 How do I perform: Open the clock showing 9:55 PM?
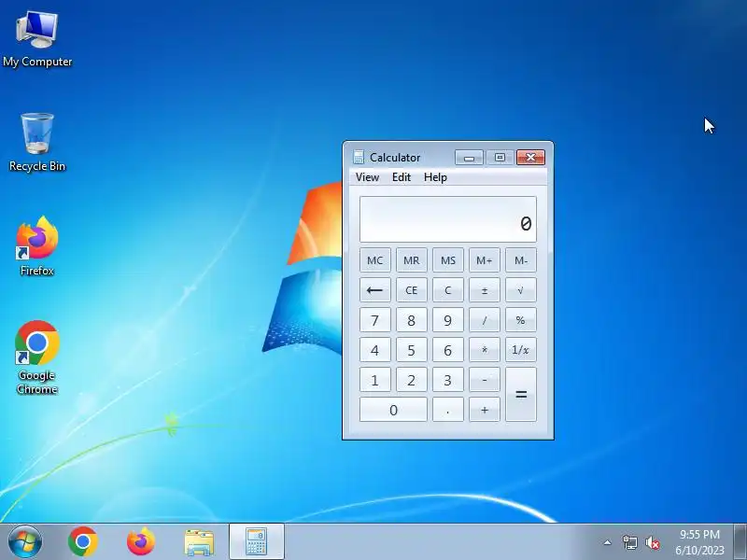click(x=699, y=542)
